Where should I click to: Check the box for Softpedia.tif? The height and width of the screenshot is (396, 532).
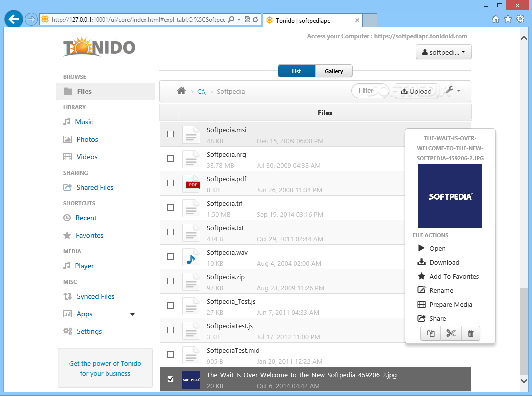click(x=171, y=208)
